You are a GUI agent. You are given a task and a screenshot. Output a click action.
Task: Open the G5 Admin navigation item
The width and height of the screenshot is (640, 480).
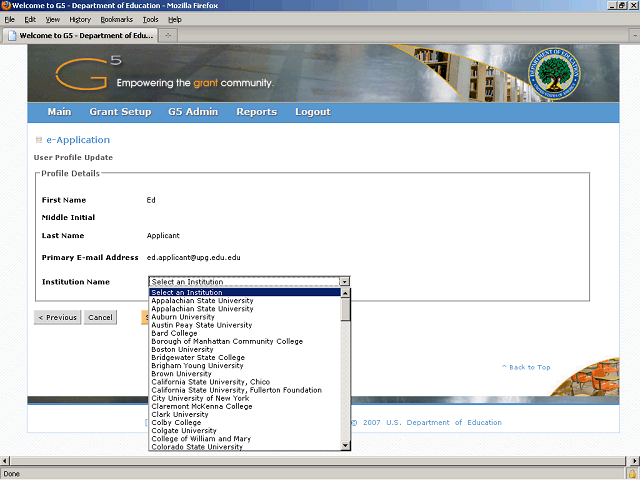[x=193, y=112]
